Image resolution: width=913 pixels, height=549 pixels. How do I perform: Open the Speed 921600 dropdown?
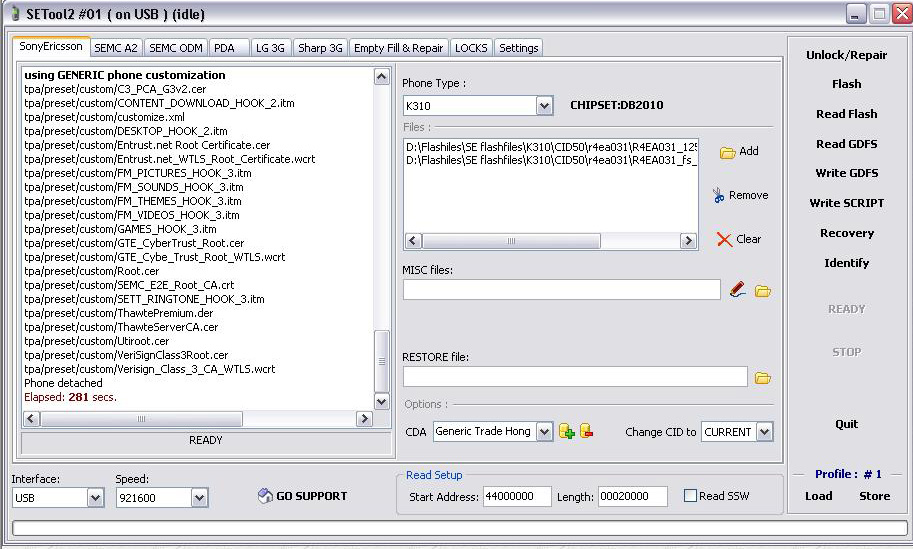(199, 498)
